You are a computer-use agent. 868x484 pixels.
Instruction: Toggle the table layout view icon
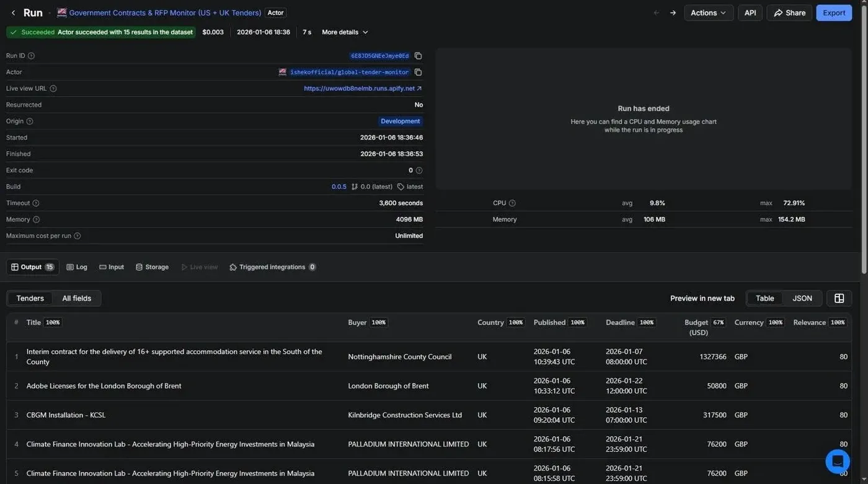click(x=839, y=298)
